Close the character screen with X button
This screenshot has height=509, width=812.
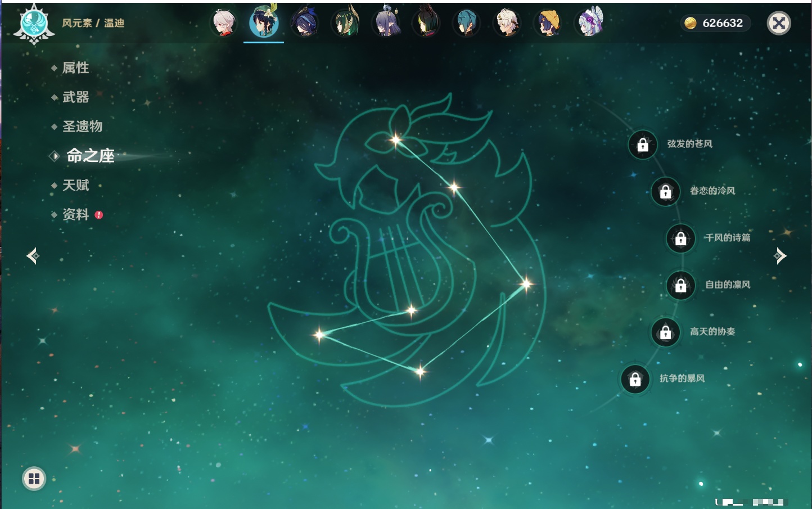[x=779, y=23]
